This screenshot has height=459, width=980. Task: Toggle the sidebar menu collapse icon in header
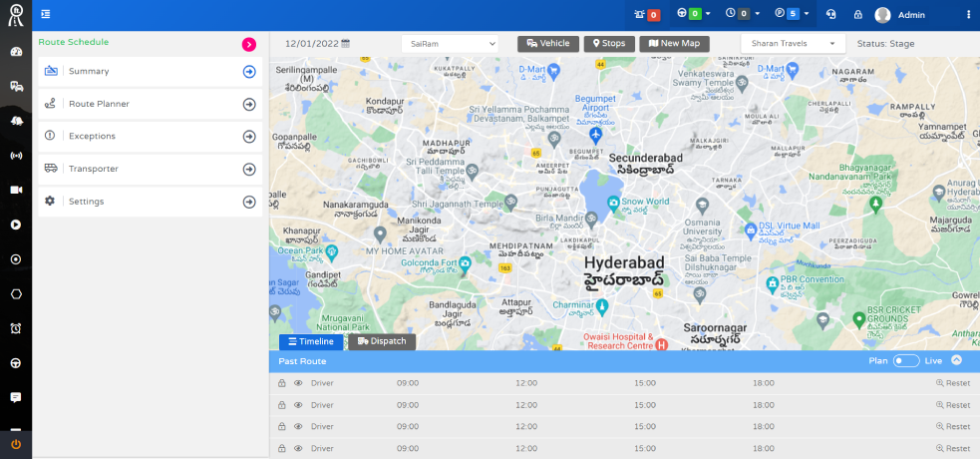pos(46,14)
